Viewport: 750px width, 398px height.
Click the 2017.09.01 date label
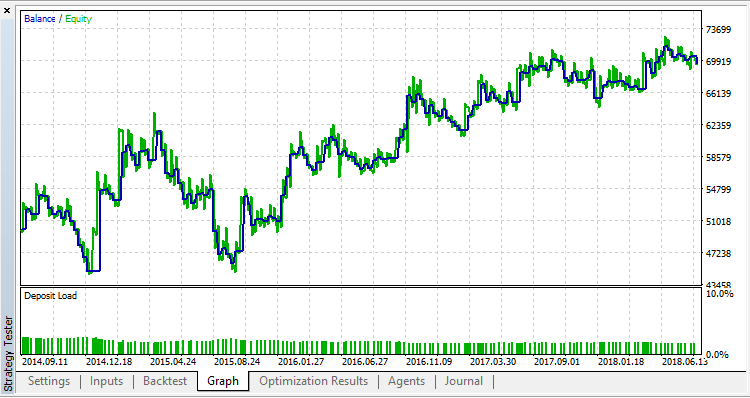pos(558,361)
